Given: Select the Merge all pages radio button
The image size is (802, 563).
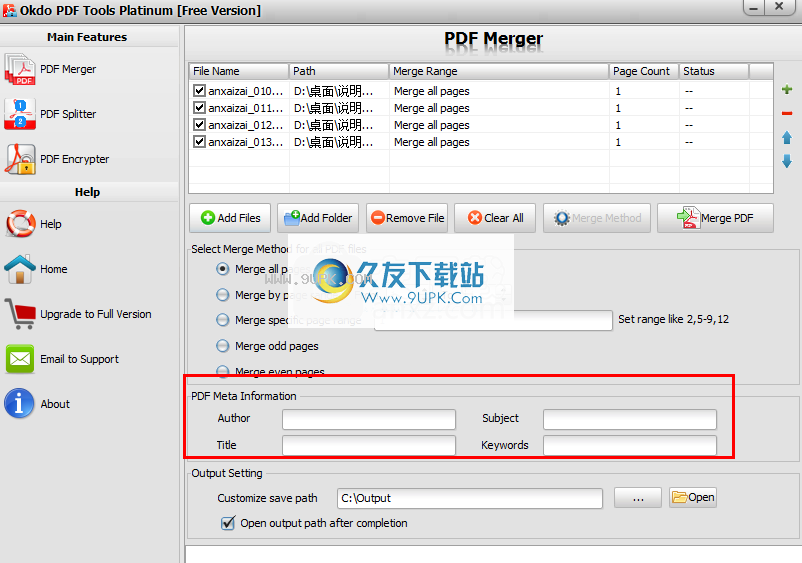Looking at the screenshot, I should click(x=222, y=268).
